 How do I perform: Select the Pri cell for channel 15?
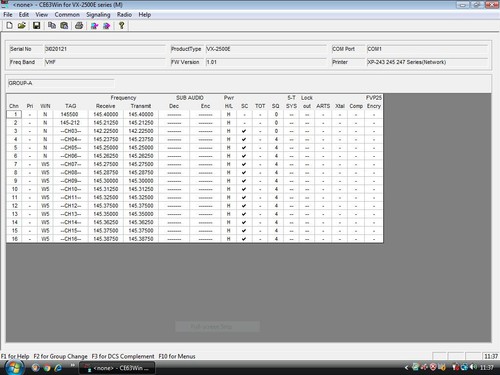(30, 231)
